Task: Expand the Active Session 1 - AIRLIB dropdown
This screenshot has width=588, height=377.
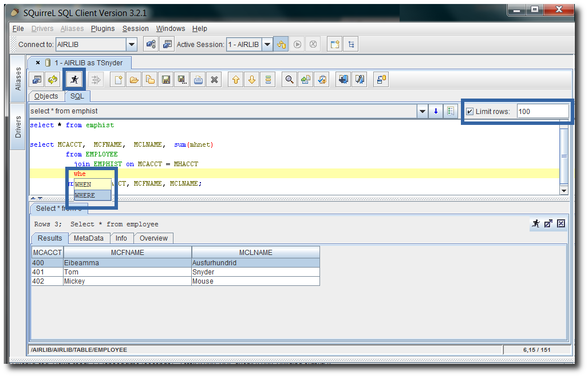Action: point(267,44)
